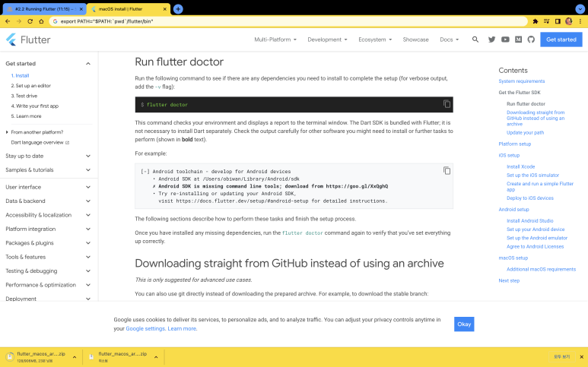
Task: Reload the page with the refresh icon
Action: 30,21
